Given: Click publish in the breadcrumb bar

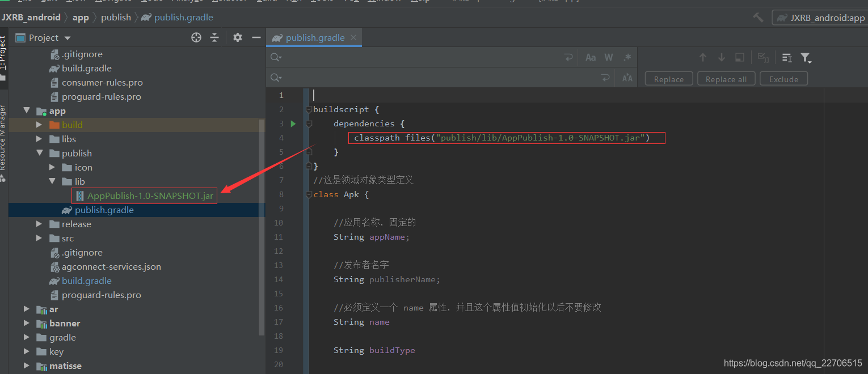Looking at the screenshot, I should [x=116, y=17].
